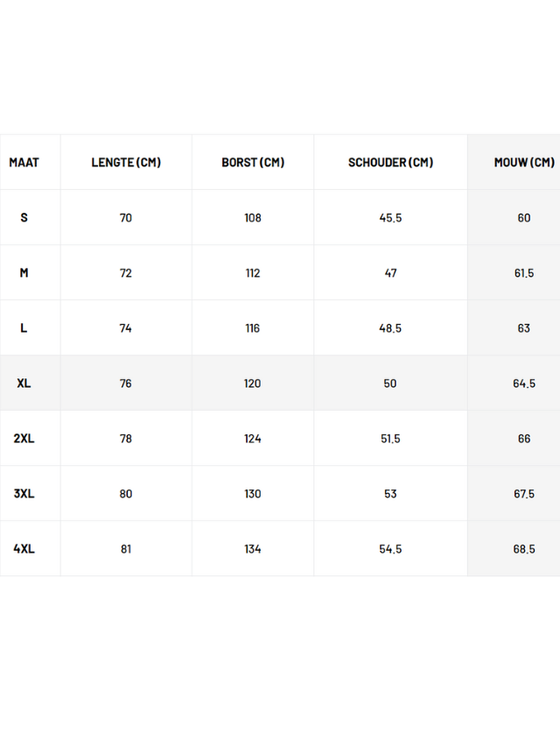Image resolution: width=560 pixels, height=747 pixels.
Task: Select sleeve value 64,5 for size XL
Action: coord(524,383)
